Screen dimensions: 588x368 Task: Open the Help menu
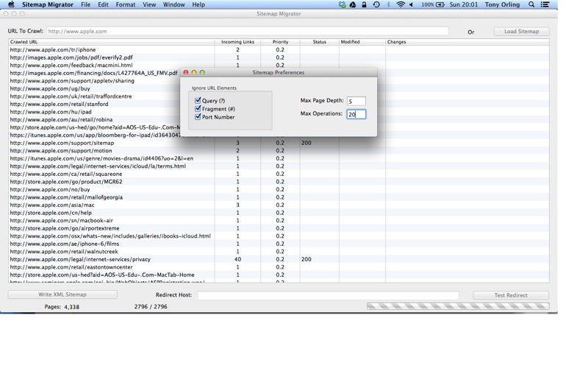point(198,4)
